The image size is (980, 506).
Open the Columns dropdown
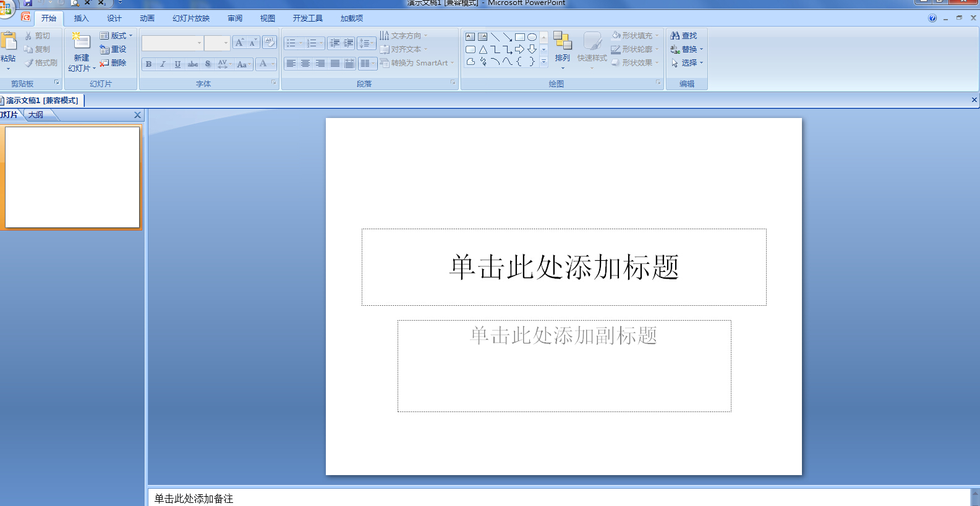point(367,64)
